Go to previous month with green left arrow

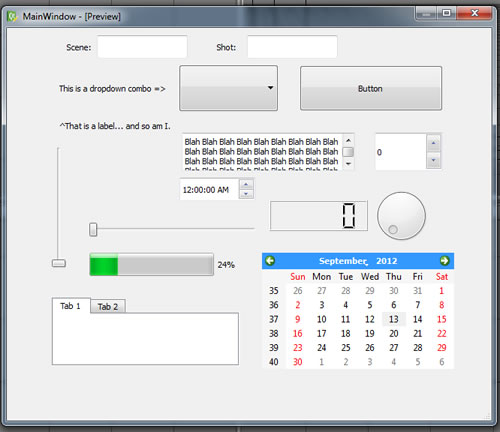(x=270, y=261)
